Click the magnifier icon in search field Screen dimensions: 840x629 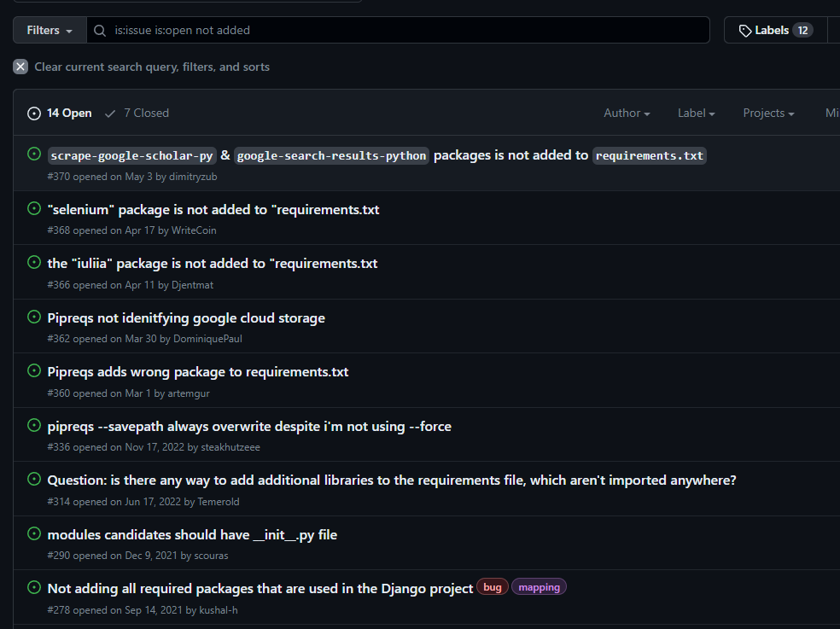101,30
